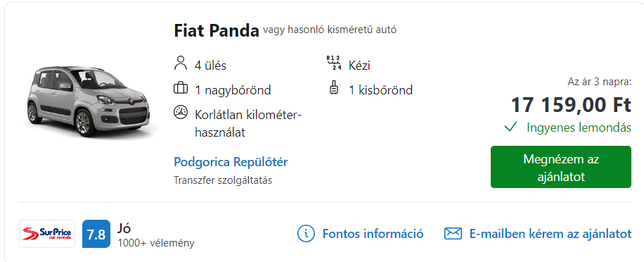Click the unlimited mileage gauge icon

180,112
